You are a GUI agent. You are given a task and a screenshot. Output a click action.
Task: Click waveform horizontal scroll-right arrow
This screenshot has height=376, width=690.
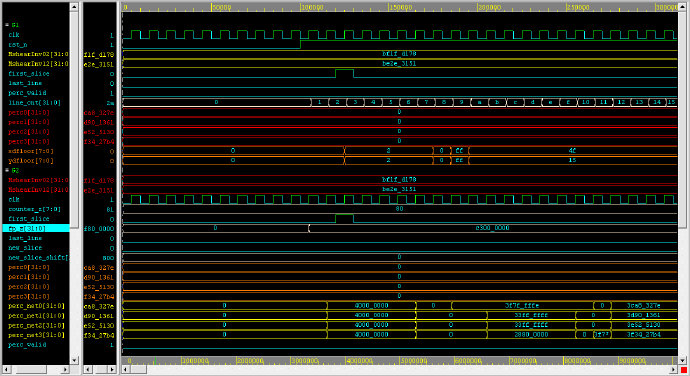(673, 369)
